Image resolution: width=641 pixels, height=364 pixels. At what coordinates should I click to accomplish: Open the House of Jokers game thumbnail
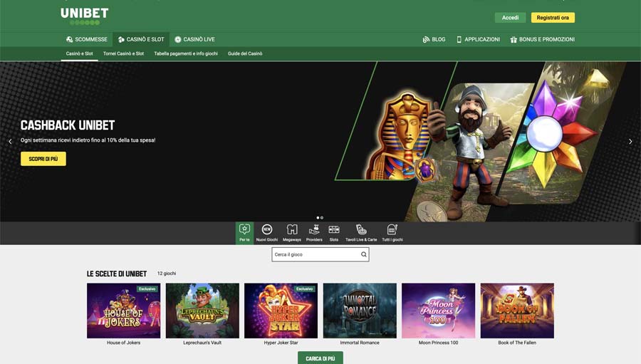(123, 311)
